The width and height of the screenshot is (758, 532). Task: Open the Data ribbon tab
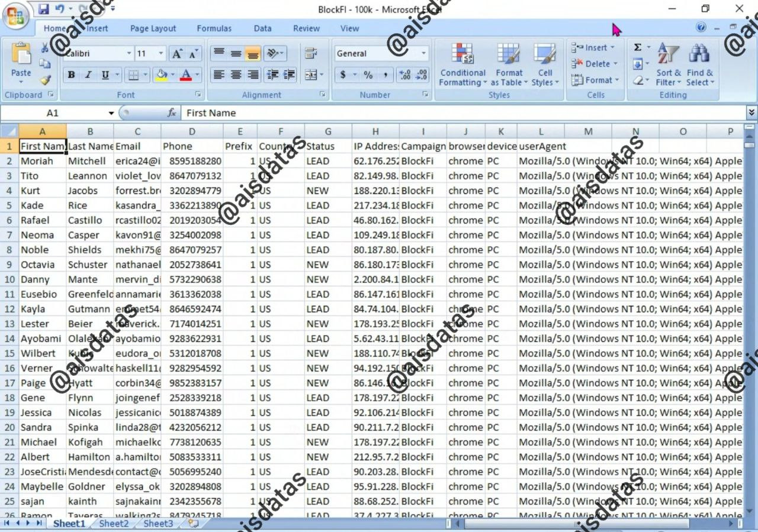pos(263,28)
